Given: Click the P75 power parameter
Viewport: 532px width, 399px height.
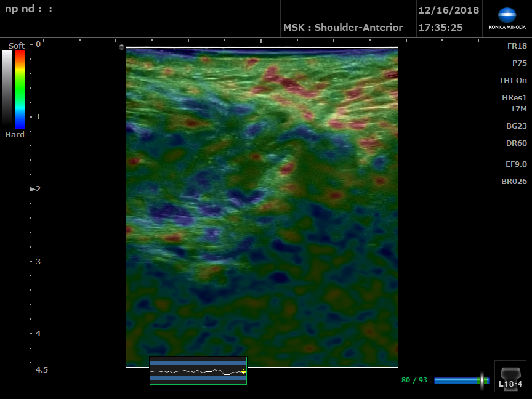Looking at the screenshot, I should 519,63.
